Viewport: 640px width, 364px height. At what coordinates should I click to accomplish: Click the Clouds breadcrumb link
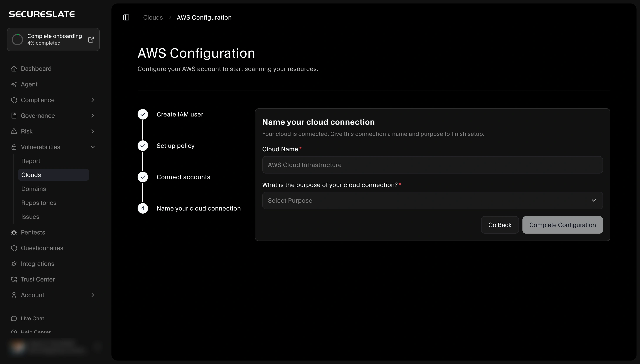coord(153,17)
